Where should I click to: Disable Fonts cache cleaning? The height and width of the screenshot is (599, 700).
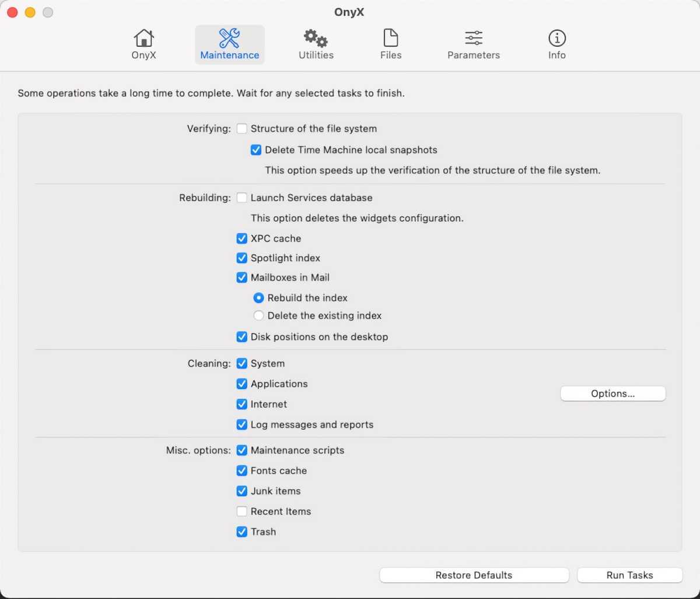coord(242,471)
